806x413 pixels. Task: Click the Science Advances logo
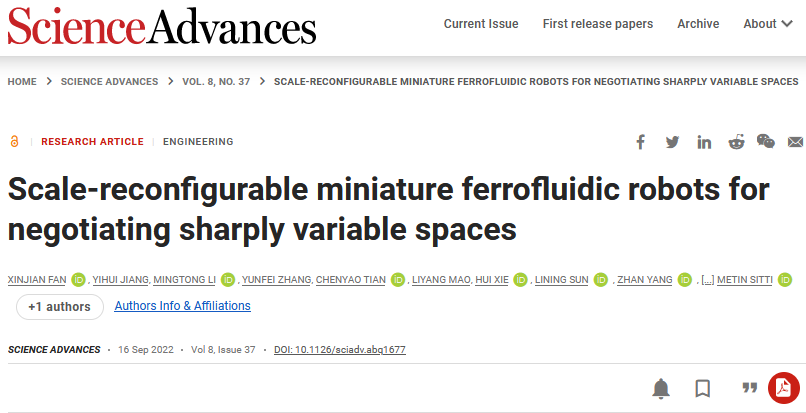162,25
